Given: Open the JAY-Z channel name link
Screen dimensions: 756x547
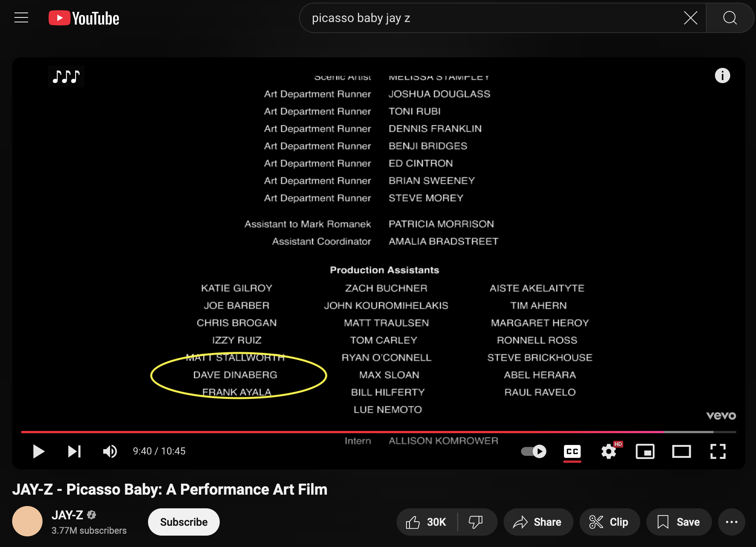Looking at the screenshot, I should tap(68, 515).
